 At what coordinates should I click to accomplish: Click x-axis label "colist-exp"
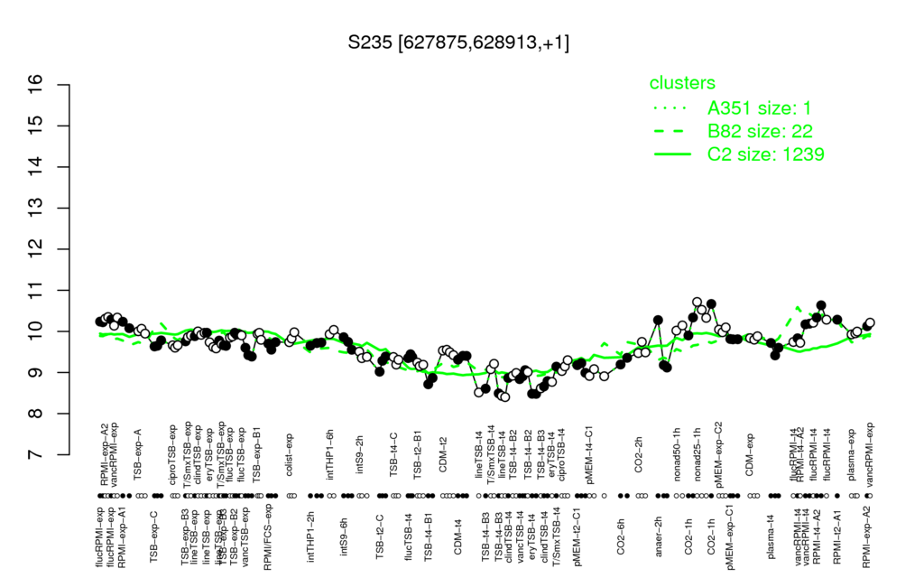290,455
